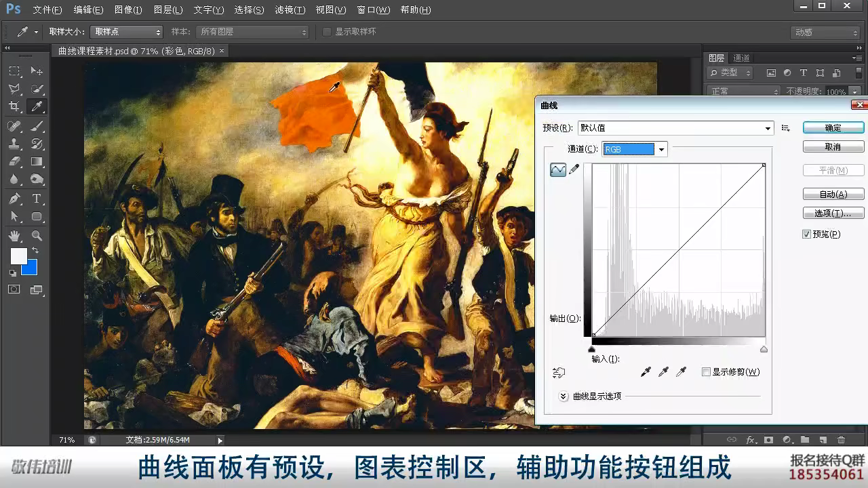This screenshot has width=868, height=488.
Task: Select the Rectangular Marquee tool
Action: [x=14, y=71]
